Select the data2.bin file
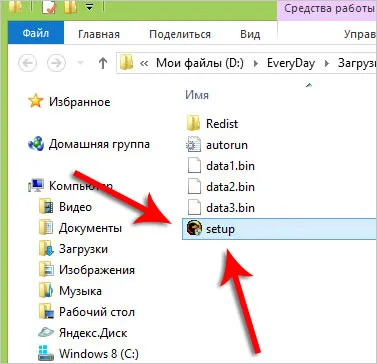Viewport: 377px width, 364px height. point(230,187)
